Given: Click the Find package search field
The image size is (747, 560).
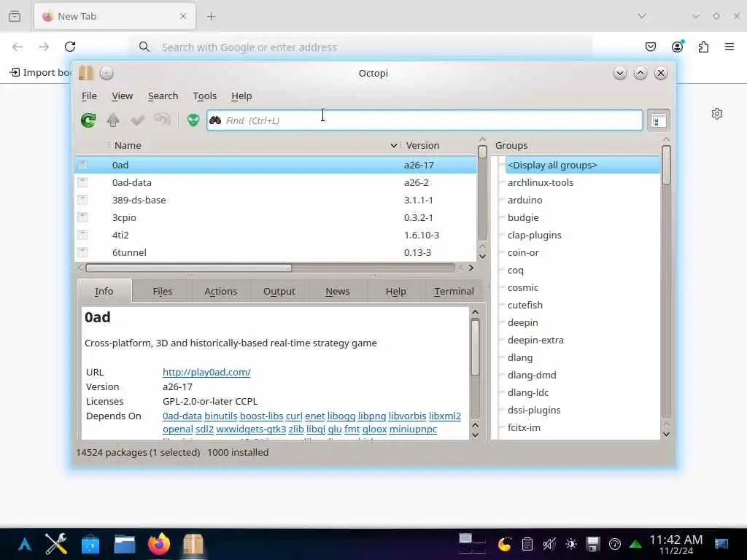Looking at the screenshot, I should click(x=425, y=120).
